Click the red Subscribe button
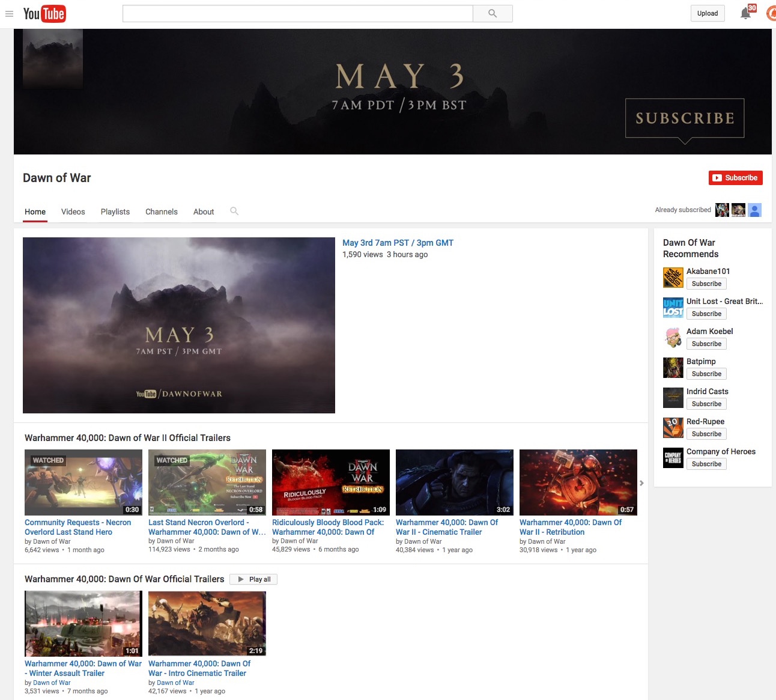This screenshot has width=776, height=700. point(736,178)
